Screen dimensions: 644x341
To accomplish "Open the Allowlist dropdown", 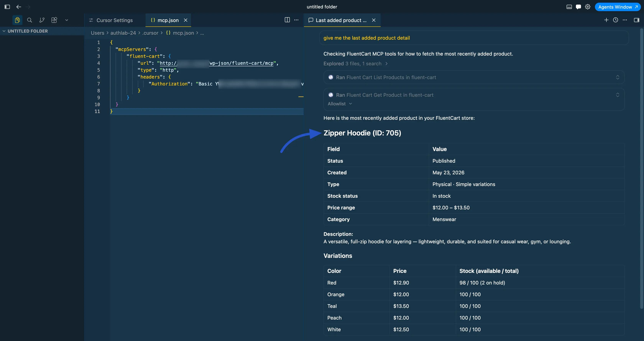I will tap(340, 104).
